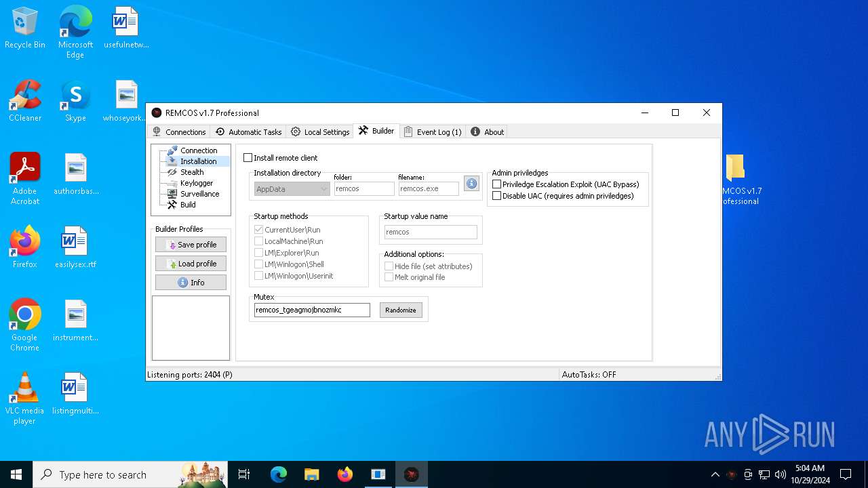Toggle LM\Winlogon\Userinit startup method
Screen dimensions: 868x488
pyautogui.click(x=258, y=276)
